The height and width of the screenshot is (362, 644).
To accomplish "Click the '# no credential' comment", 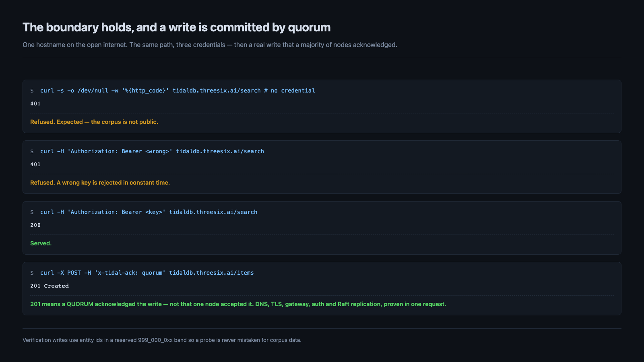I will point(289,90).
